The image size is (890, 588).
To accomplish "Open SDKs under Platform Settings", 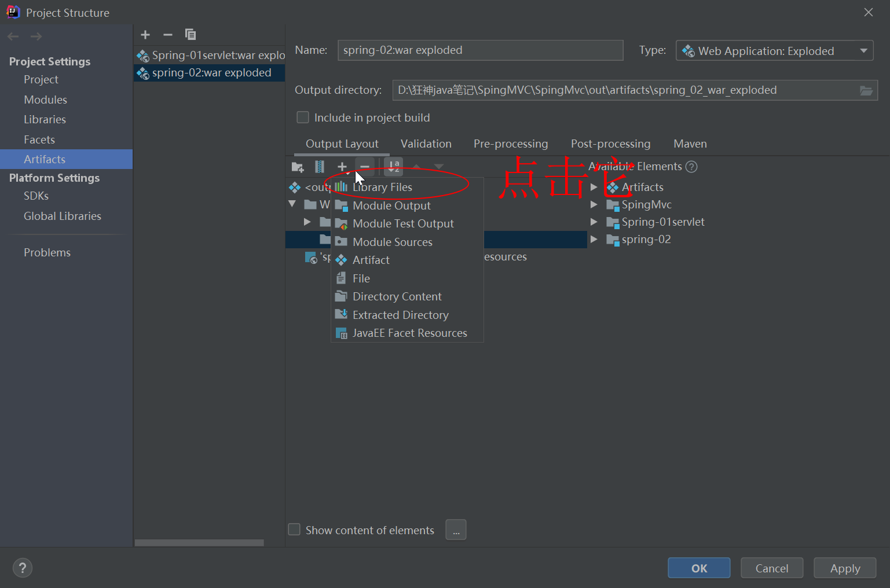I will (36, 196).
